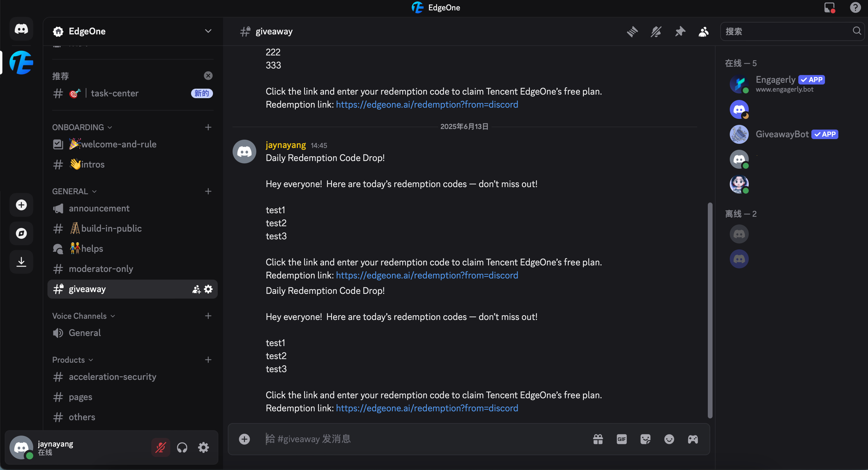Toggle notification settings bell in header
868x470 pixels.
pyautogui.click(x=656, y=32)
